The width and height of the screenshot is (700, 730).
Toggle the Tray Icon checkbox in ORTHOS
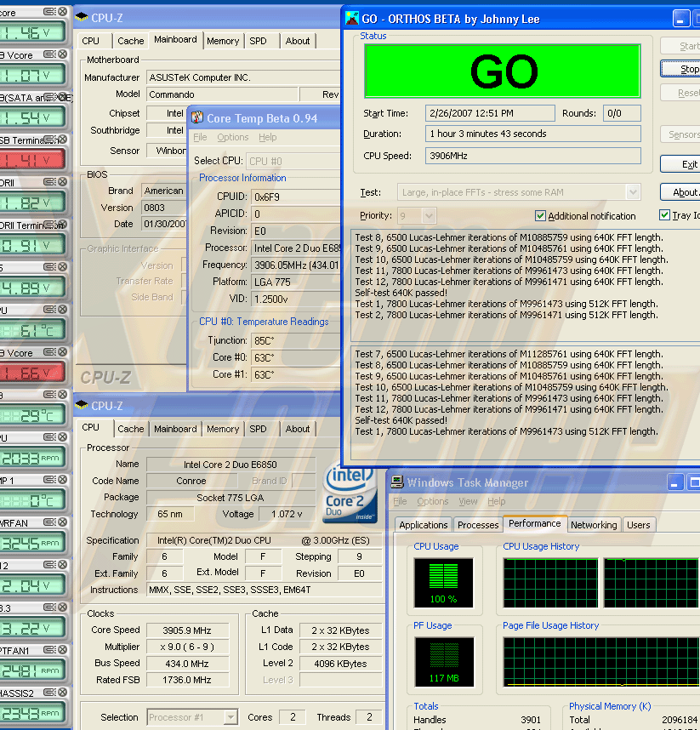(664, 215)
